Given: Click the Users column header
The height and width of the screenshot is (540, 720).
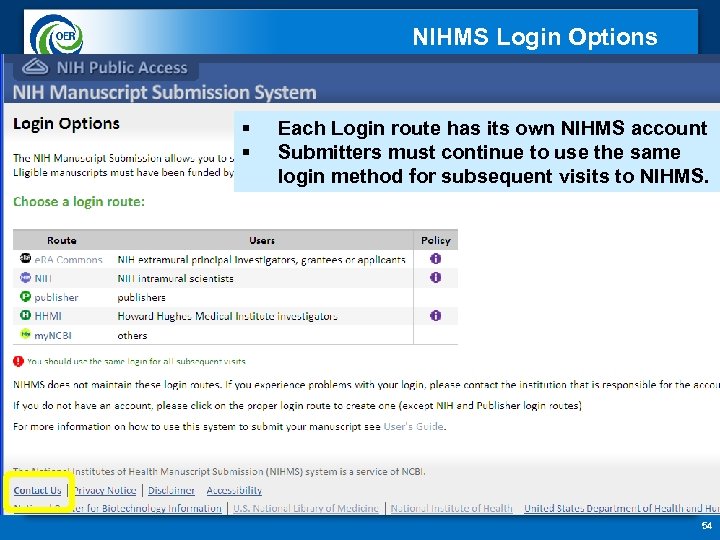Looking at the screenshot, I should (262, 240).
